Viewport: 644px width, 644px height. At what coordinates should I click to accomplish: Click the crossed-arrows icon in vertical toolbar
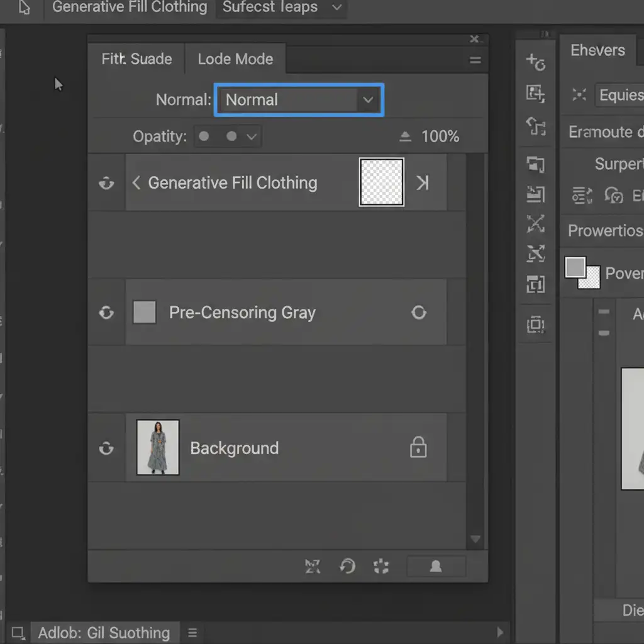tap(535, 223)
